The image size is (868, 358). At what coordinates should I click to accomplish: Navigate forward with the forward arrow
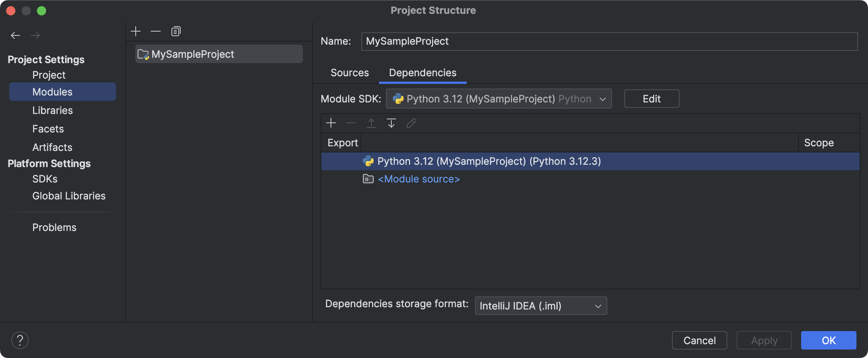(x=35, y=35)
